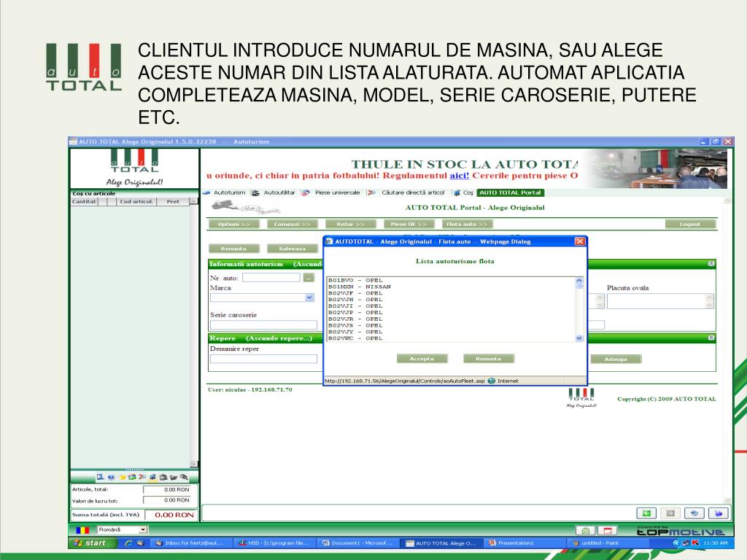Open Căutare directă articol tab
Viewport: 747px width, 560px height.
(407, 192)
